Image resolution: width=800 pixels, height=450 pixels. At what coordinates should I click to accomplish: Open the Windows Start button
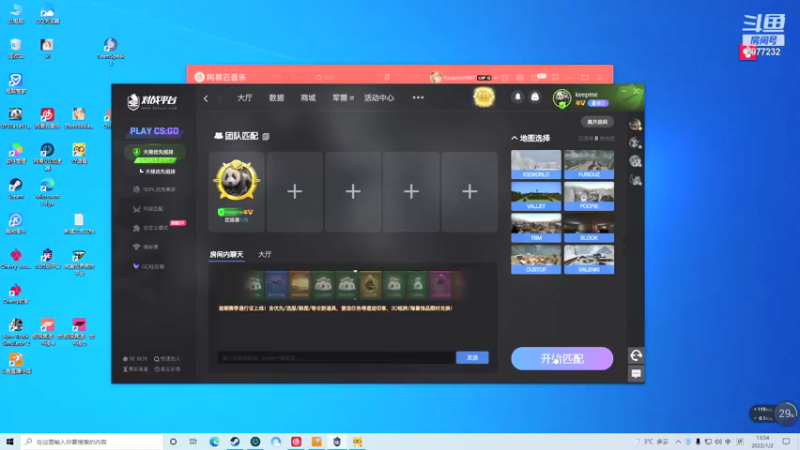(10, 441)
